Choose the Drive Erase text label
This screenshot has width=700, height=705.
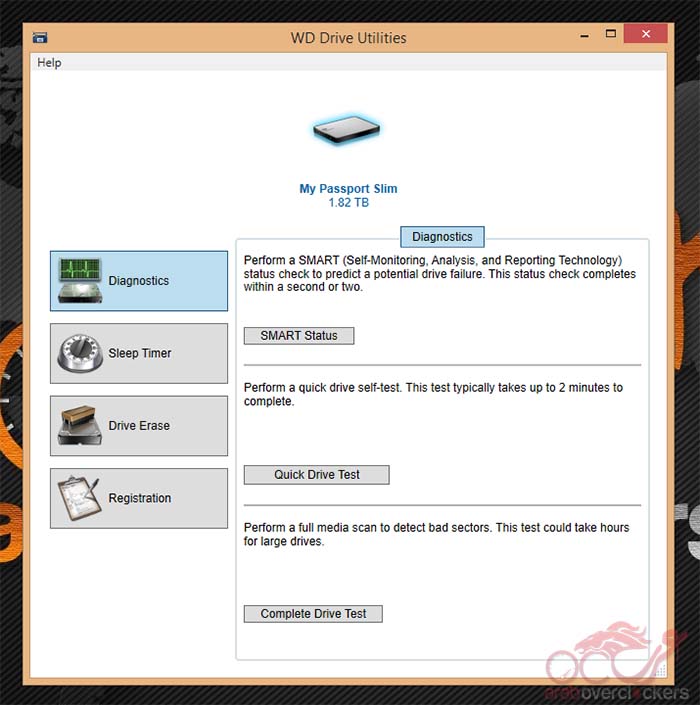coord(139,426)
